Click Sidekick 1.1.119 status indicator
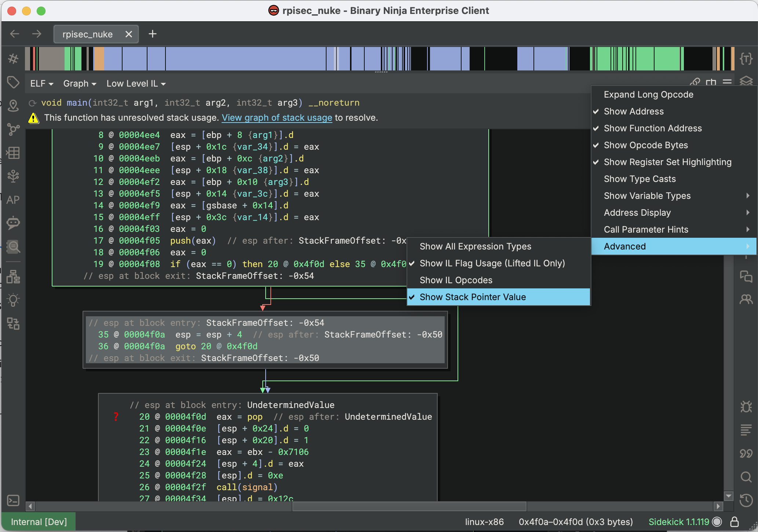758x532 pixels. tap(679, 522)
